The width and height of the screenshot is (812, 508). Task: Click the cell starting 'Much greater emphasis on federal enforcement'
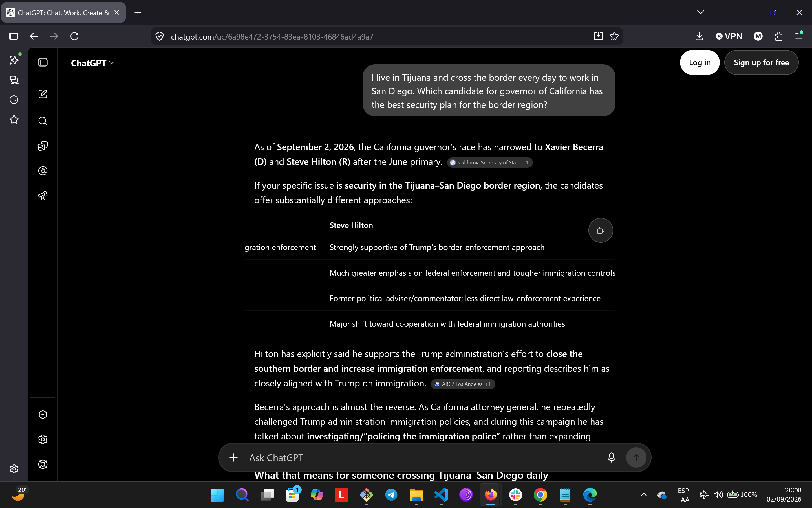point(473,273)
